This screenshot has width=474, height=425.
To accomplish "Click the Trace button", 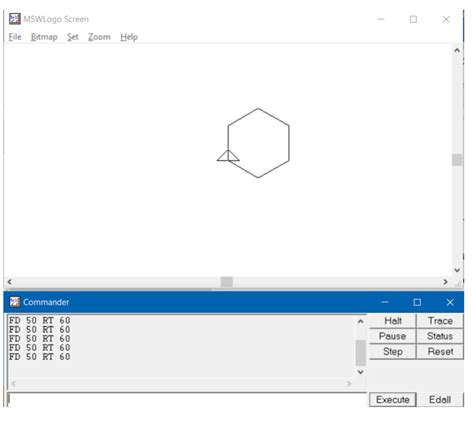I will click(440, 321).
